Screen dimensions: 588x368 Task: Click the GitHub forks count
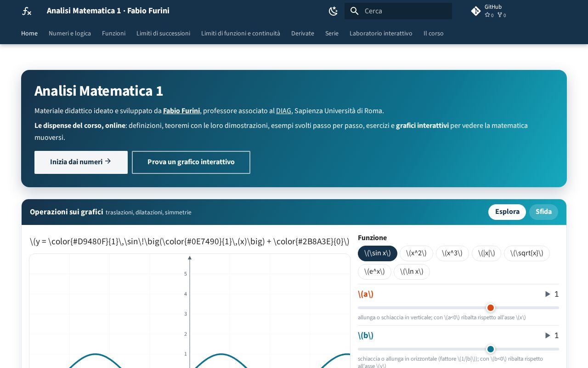pyautogui.click(x=502, y=15)
